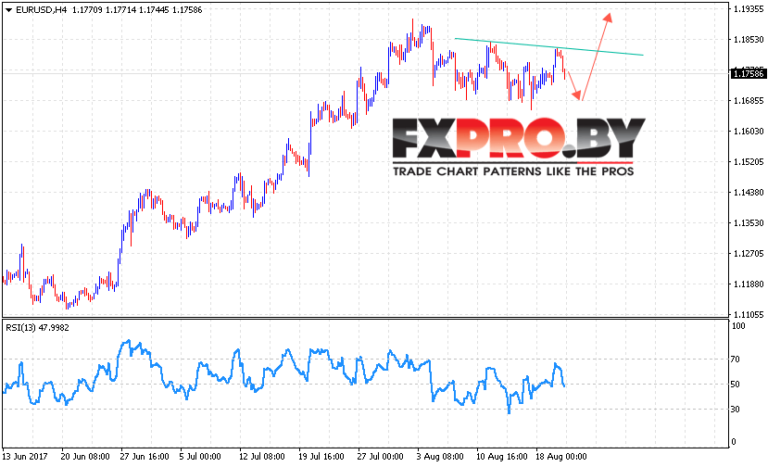
Task: Click the 5 Jul 00:00 date label
Action: coord(200,457)
